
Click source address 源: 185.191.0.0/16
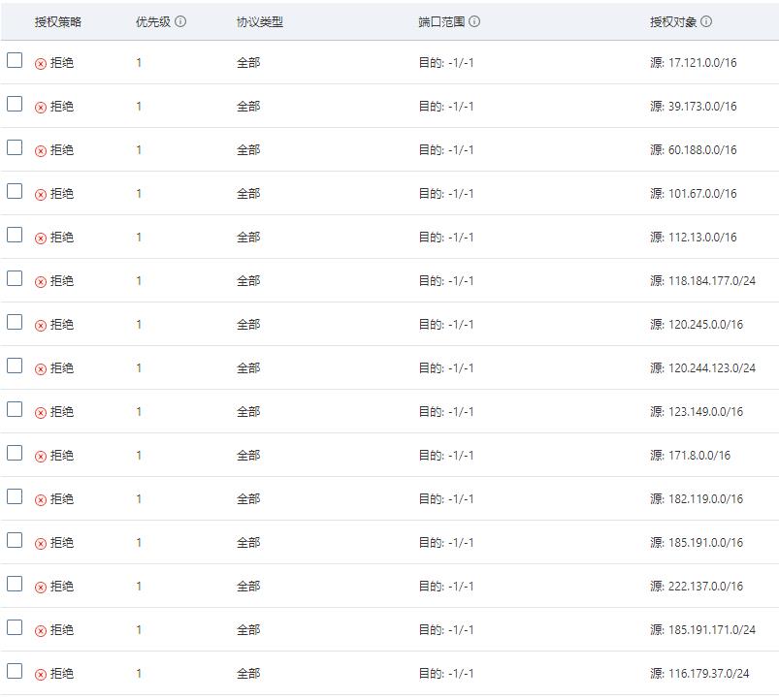pos(697,543)
